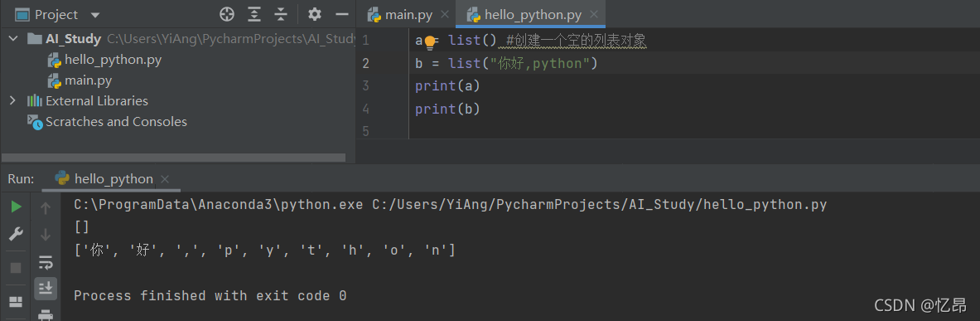Rerun hello_python with green play icon
Image resolution: width=980 pixels, height=321 pixels.
(x=17, y=207)
